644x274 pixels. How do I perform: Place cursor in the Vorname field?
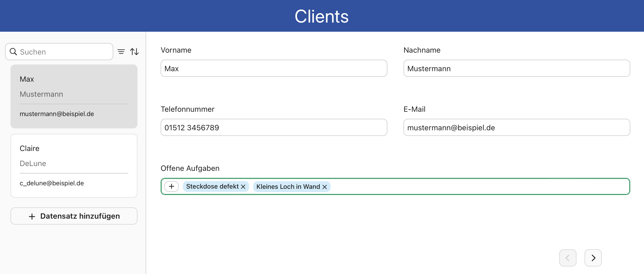(274, 68)
